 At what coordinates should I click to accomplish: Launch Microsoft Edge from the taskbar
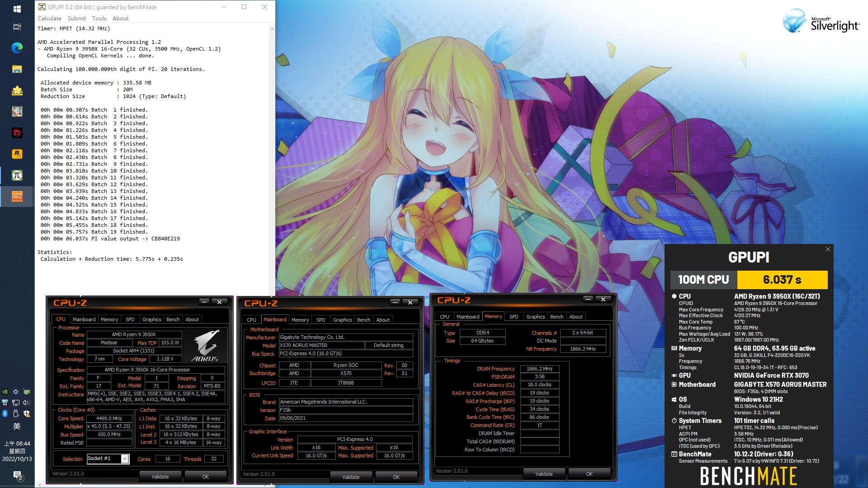[x=17, y=48]
